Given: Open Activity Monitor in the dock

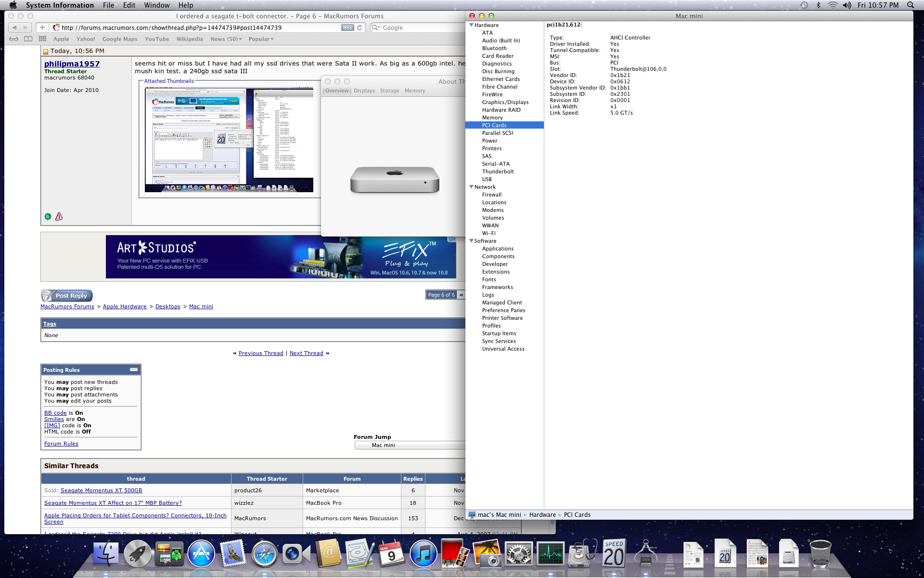Looking at the screenshot, I should (x=551, y=554).
